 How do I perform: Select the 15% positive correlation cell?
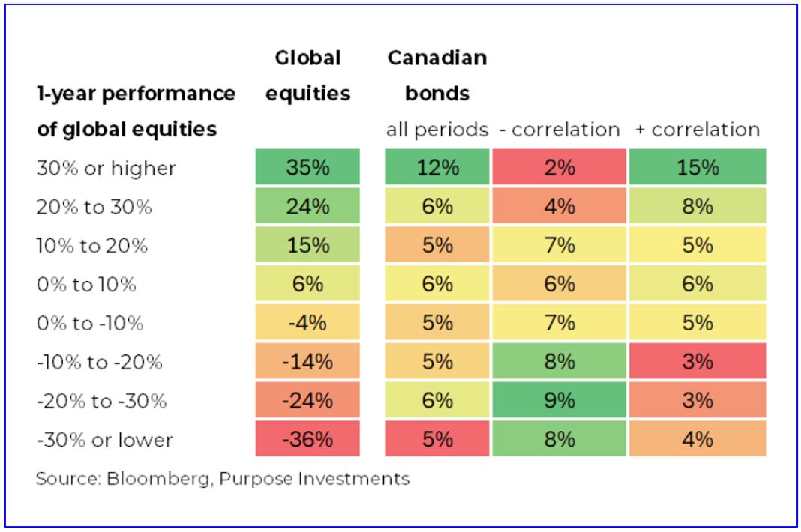click(697, 168)
